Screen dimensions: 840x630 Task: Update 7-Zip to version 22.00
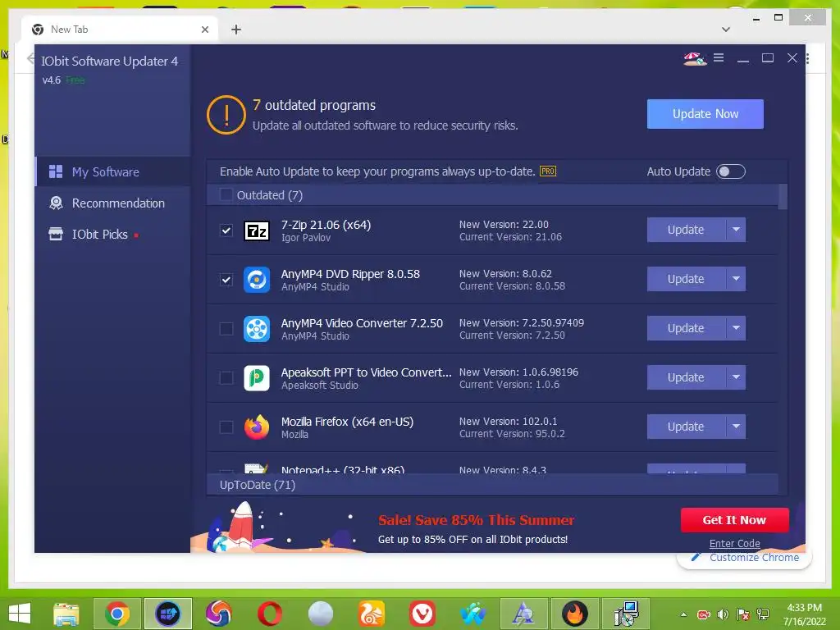click(x=687, y=230)
